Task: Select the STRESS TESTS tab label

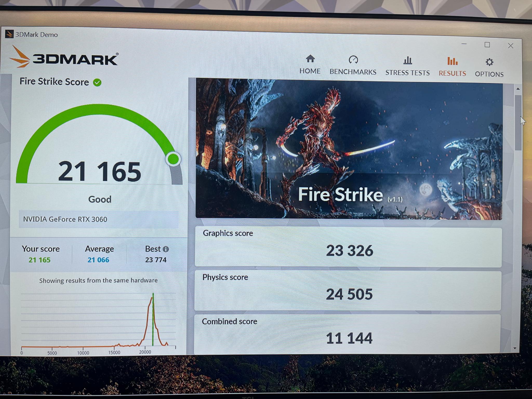Action: (407, 73)
